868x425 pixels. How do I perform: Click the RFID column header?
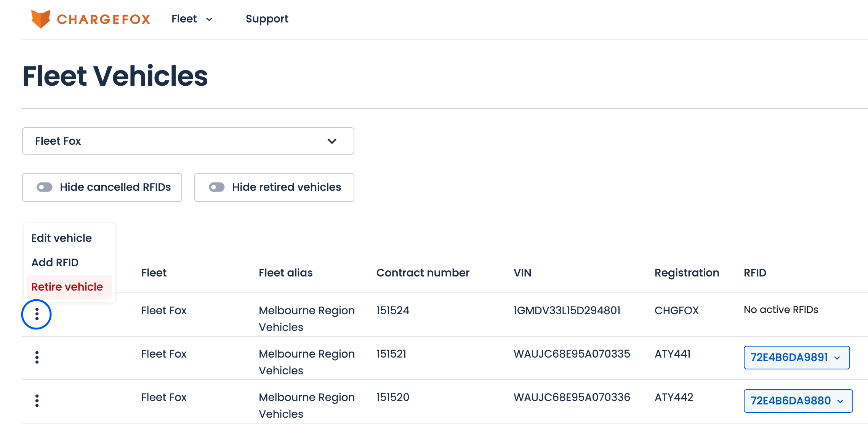(755, 273)
